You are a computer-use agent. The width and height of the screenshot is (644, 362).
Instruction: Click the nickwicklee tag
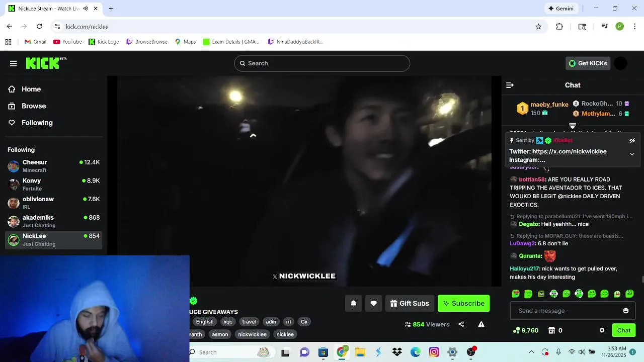click(x=252, y=334)
